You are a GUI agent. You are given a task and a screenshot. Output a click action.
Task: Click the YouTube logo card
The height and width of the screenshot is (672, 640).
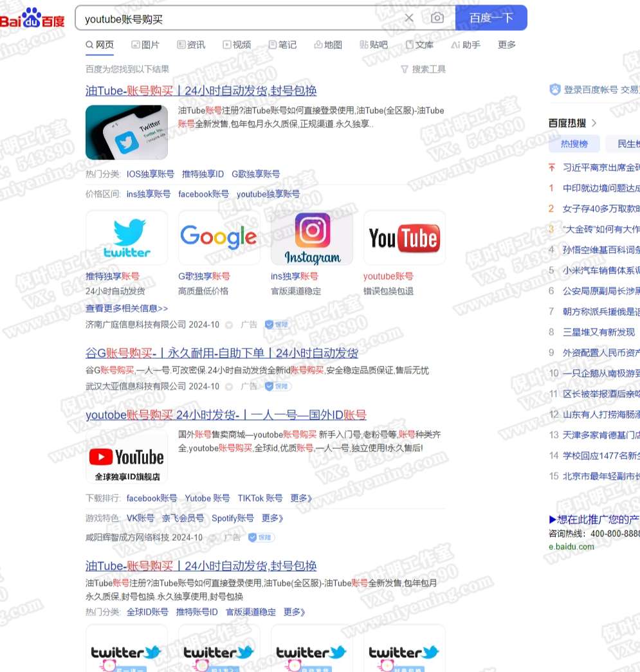tap(404, 237)
